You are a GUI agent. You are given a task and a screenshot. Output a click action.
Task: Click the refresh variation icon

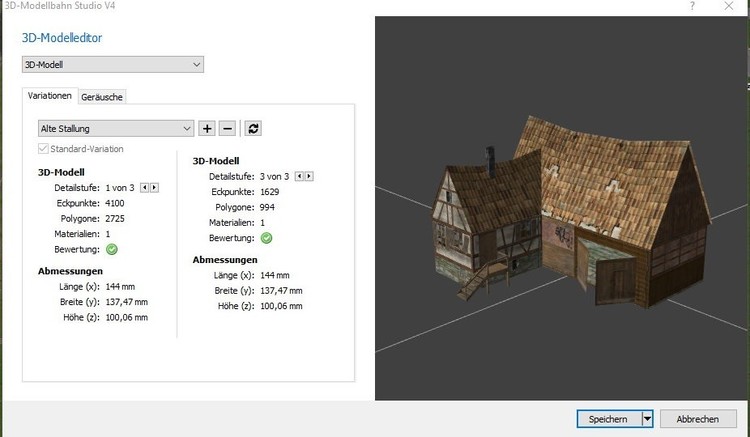click(254, 128)
